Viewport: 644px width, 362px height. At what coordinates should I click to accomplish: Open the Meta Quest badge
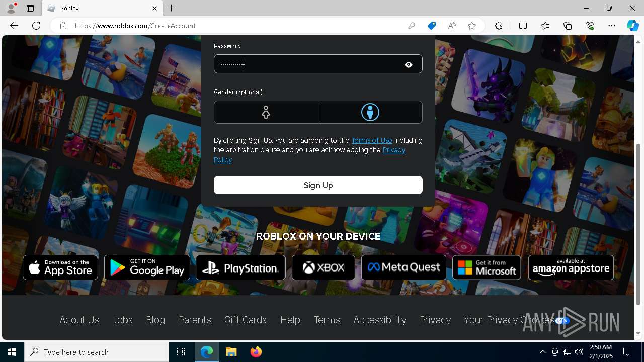point(404,267)
